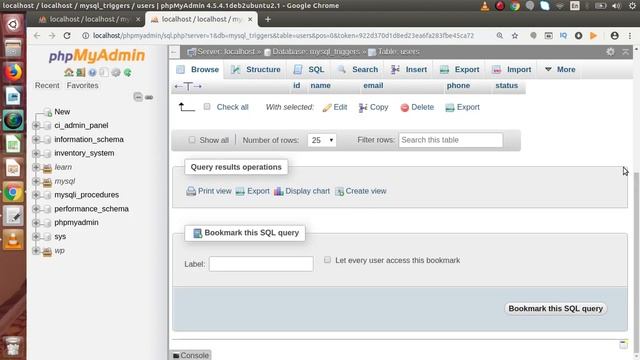Viewport: 640px width, 360px height.
Task: Switch to the Structure tab
Action: click(x=256, y=69)
